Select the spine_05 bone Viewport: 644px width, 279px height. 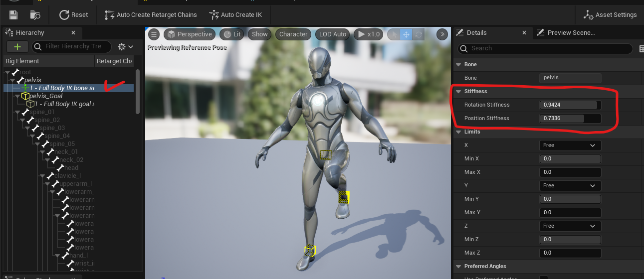pyautogui.click(x=62, y=143)
